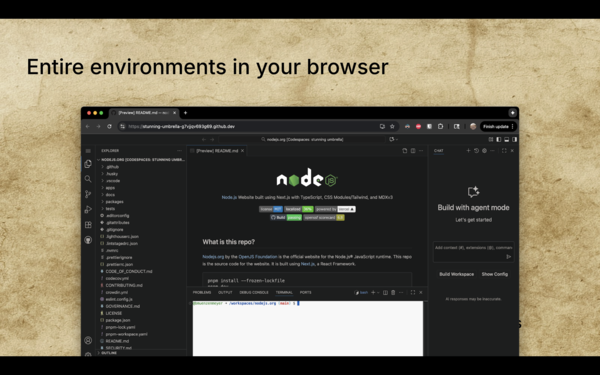Open pnpm-lock.yaml in the explorer

[120, 327]
